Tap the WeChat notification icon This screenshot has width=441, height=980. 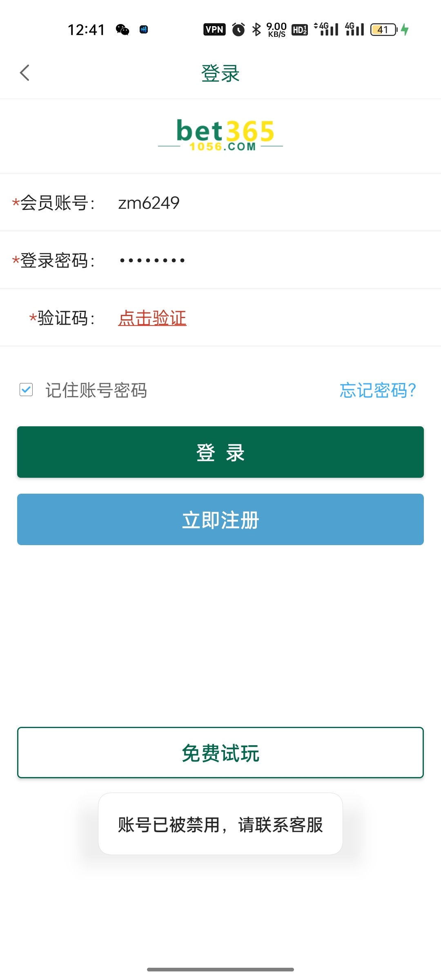point(122,29)
